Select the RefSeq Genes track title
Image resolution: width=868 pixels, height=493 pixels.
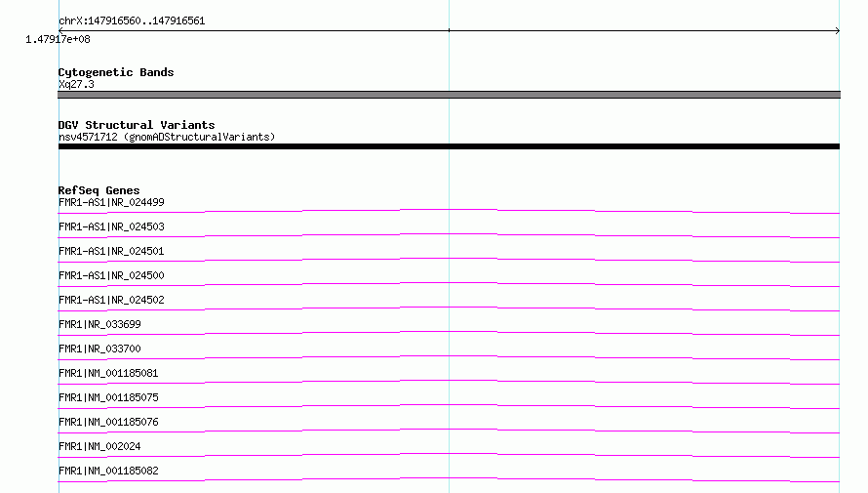(99, 190)
